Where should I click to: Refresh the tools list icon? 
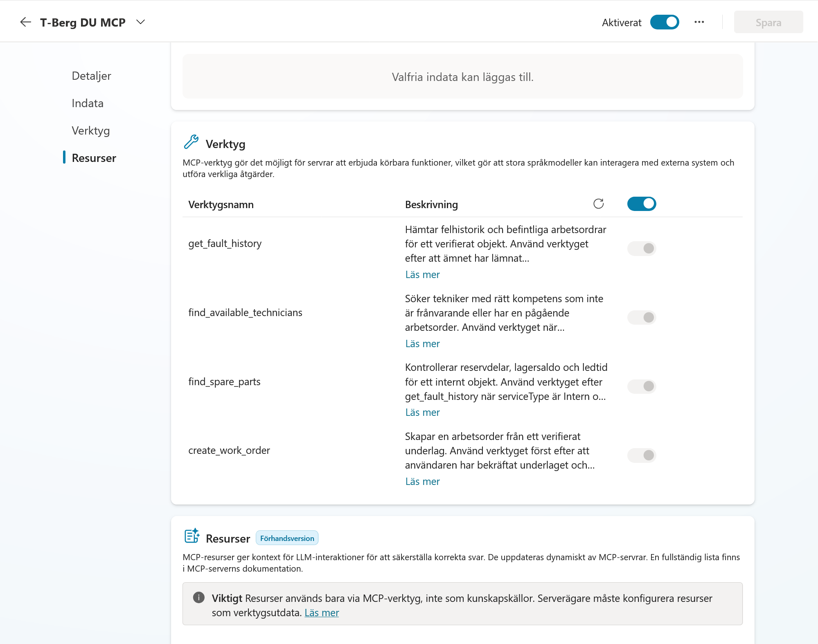tap(598, 204)
